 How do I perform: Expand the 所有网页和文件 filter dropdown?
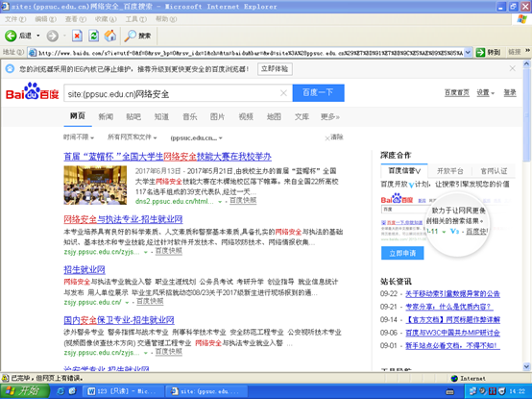132,137
